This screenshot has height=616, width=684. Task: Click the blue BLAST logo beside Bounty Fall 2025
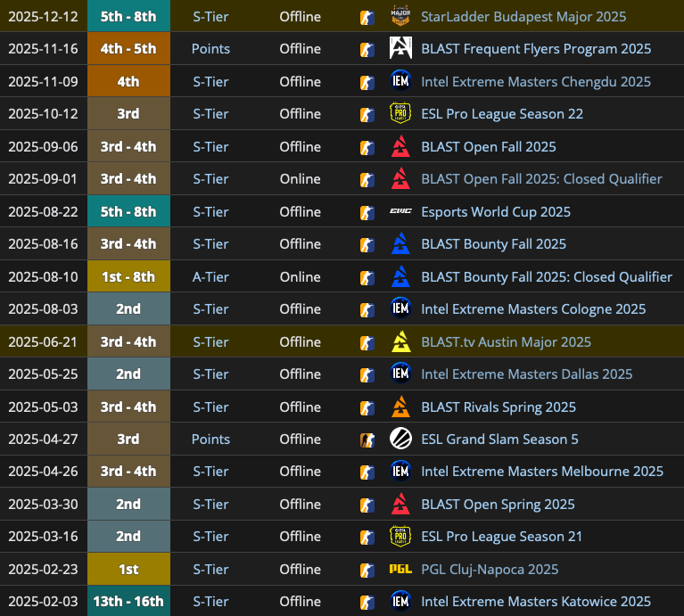click(400, 243)
